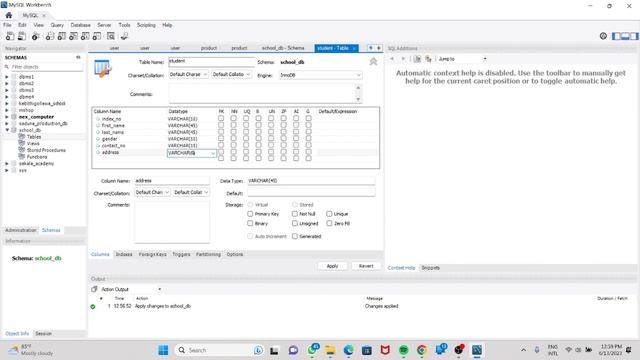Click the search table data toolbar icon
Image resolution: width=640 pixels, height=360 pixels.
(x=111, y=36)
